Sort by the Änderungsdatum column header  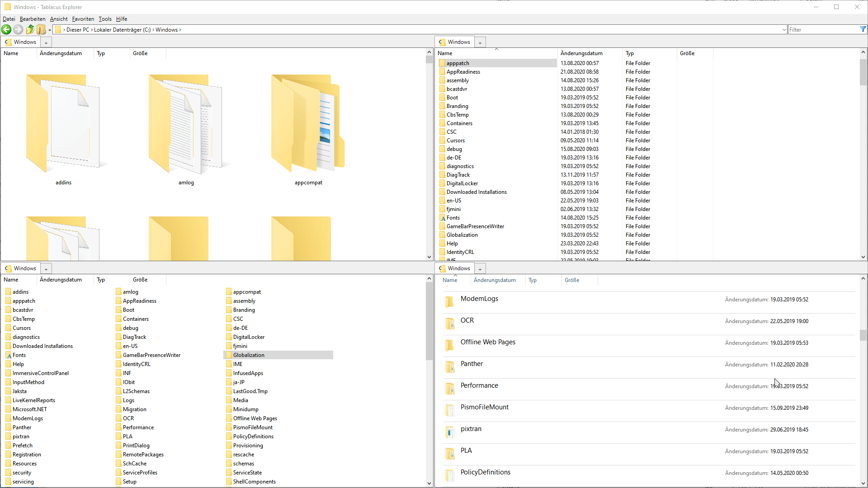click(61, 53)
